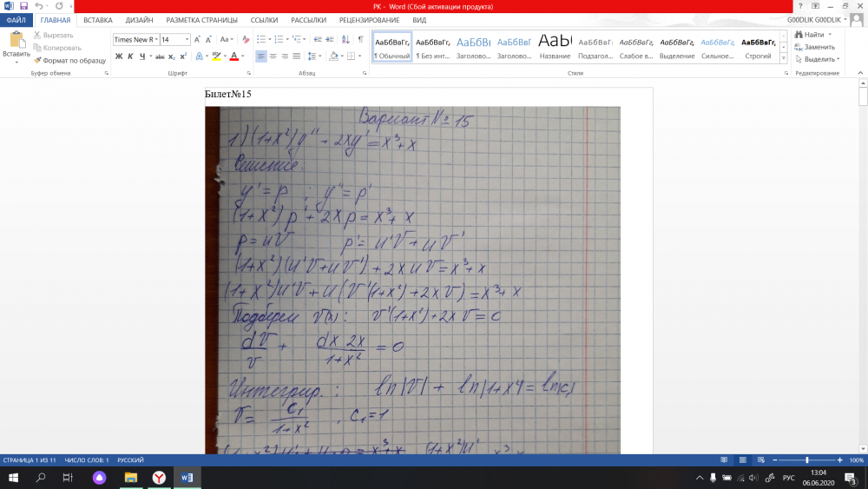This screenshot has width=868, height=489.
Task: Start a bulleted list
Action: point(261,39)
